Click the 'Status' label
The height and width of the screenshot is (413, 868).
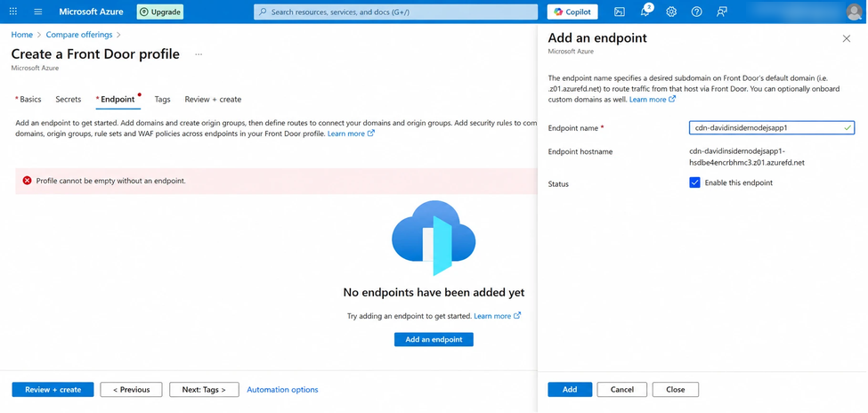tap(558, 183)
